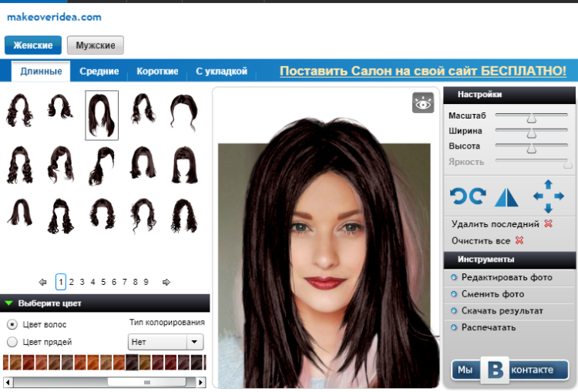
Task: Open the Тип колорирования dropdown
Action: coord(165,342)
